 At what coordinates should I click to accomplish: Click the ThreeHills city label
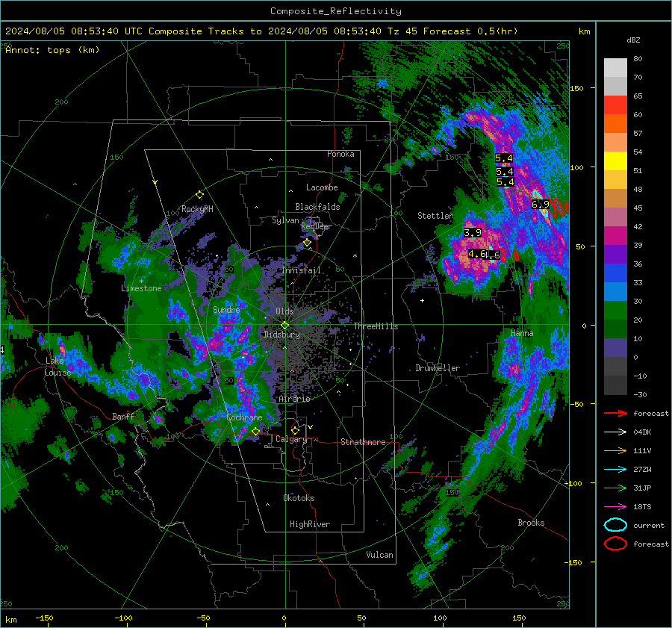376,326
